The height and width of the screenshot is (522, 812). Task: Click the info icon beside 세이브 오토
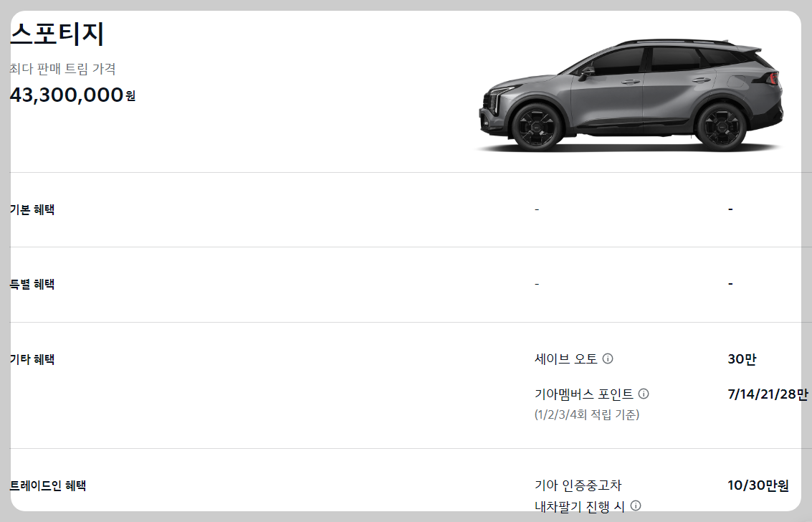pyautogui.click(x=608, y=359)
